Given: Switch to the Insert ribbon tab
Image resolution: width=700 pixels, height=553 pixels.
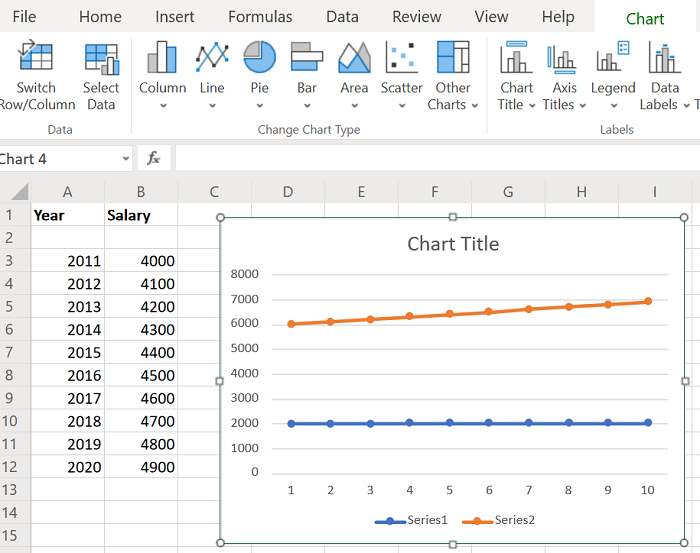Looking at the screenshot, I should tap(175, 17).
